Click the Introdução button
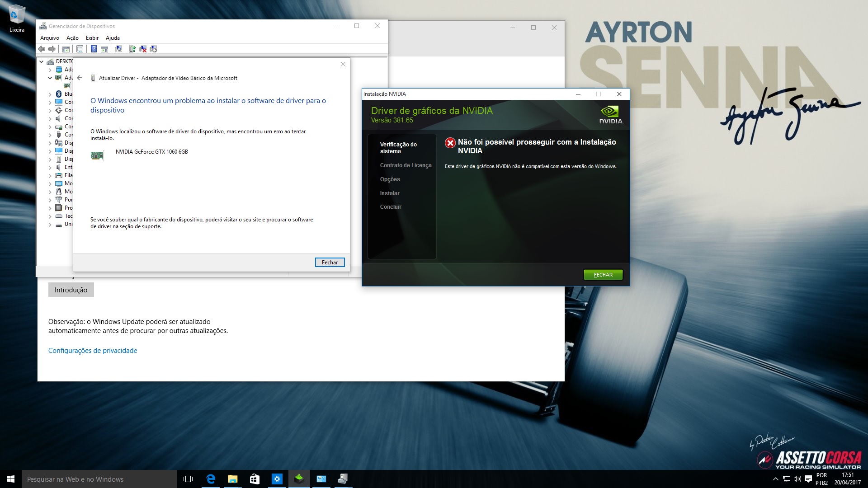868x488 pixels. pos(71,290)
